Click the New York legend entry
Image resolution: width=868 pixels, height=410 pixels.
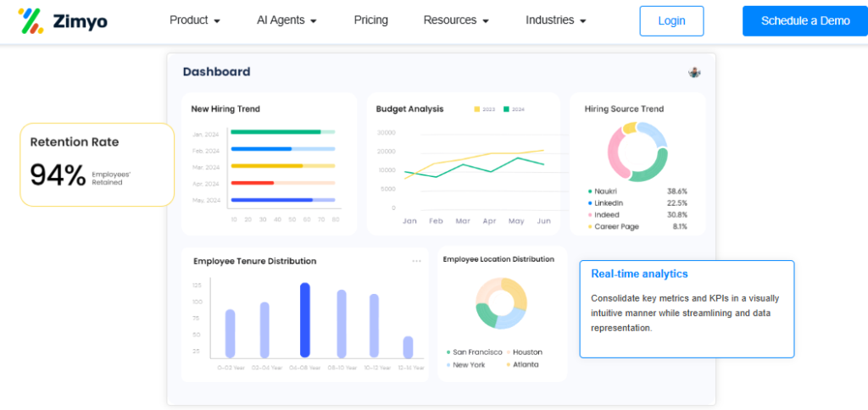tap(465, 364)
